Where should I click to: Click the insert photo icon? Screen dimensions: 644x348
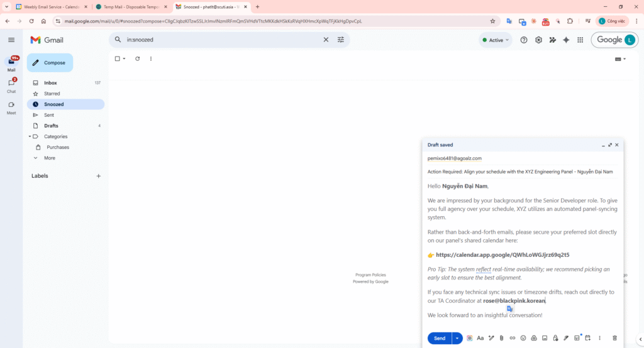[x=545, y=338]
